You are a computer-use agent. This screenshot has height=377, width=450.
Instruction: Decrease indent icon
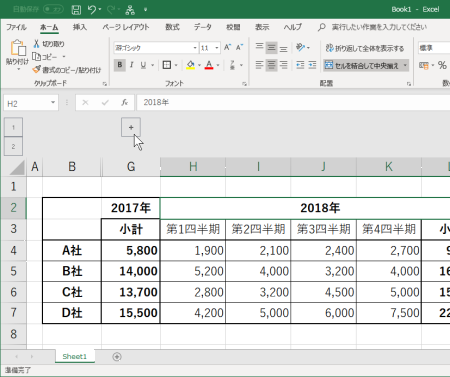[300, 65]
